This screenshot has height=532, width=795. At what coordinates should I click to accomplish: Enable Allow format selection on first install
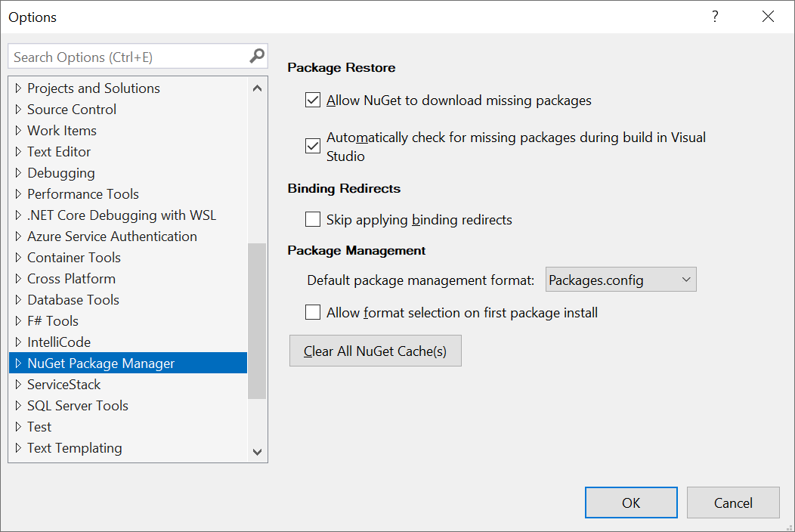click(313, 312)
